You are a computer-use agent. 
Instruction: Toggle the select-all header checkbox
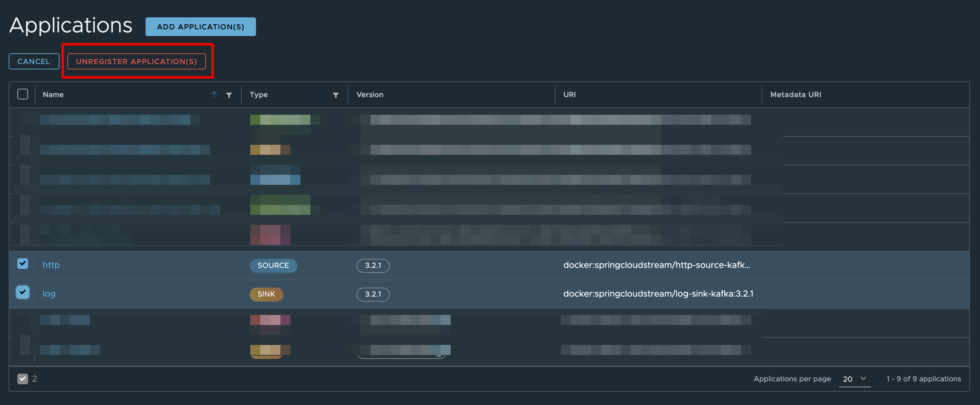point(23,94)
